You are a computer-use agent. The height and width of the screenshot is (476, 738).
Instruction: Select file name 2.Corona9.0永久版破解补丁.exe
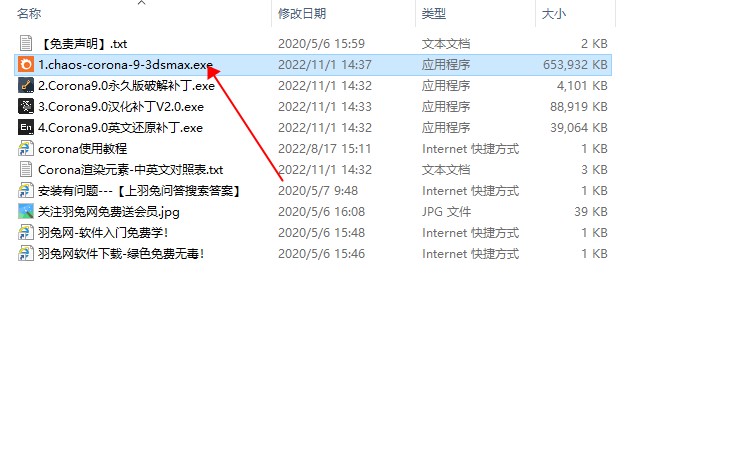(x=126, y=86)
